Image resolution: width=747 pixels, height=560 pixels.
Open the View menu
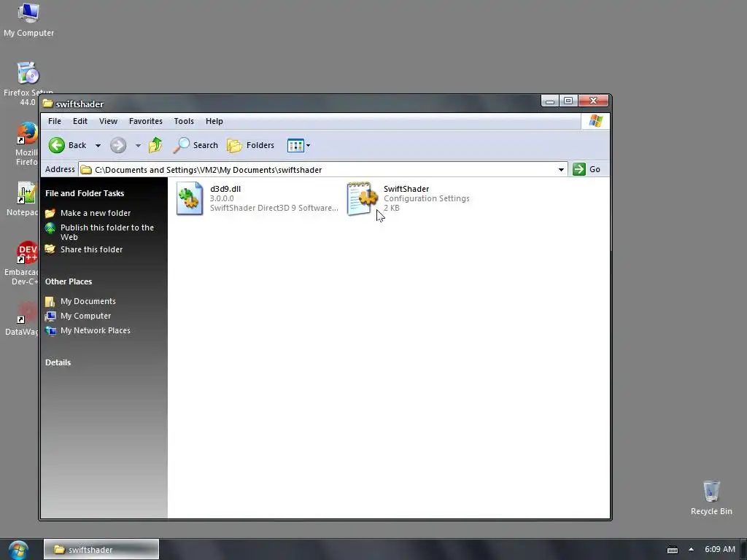108,121
